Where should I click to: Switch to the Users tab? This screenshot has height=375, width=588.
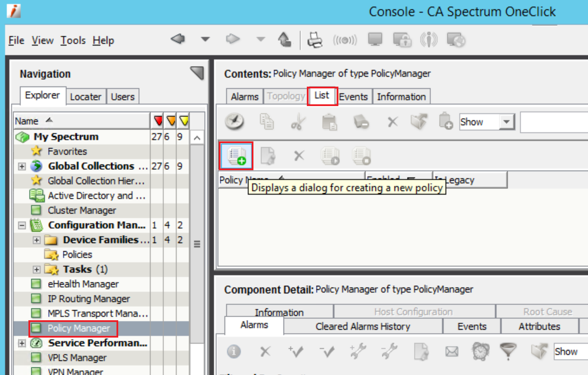coord(123,96)
